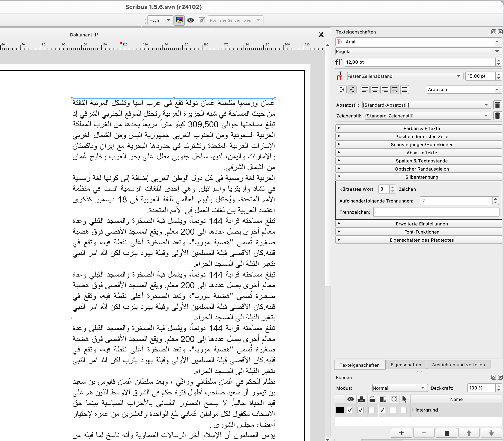Toggle Hintergrund layer visibility checkbox
The width and height of the screenshot is (504, 441).
pyautogui.click(x=350, y=410)
